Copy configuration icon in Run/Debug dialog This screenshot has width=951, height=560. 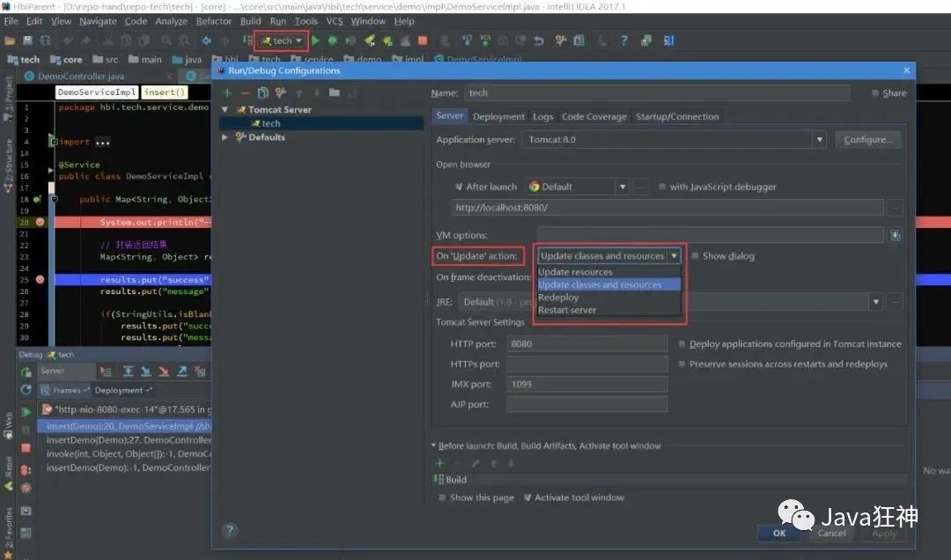coord(262,92)
